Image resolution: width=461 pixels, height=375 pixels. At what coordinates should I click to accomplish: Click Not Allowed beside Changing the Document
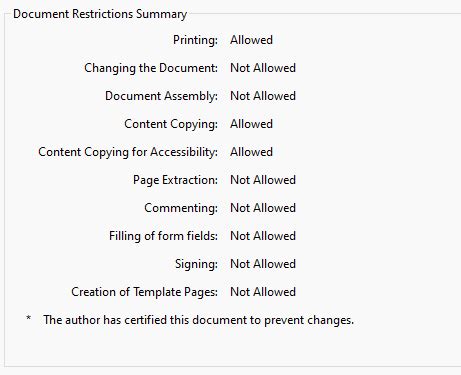coord(263,68)
